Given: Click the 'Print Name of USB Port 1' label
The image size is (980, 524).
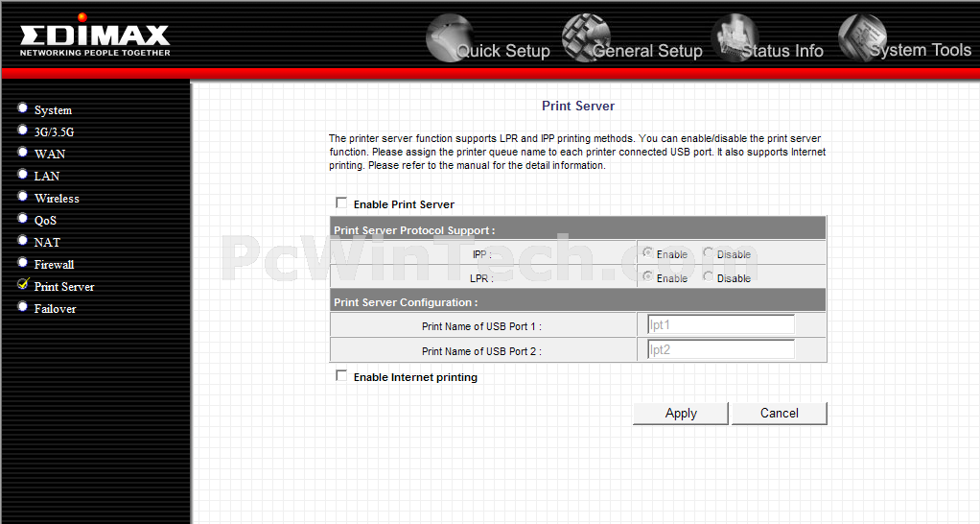Looking at the screenshot, I should click(481, 326).
